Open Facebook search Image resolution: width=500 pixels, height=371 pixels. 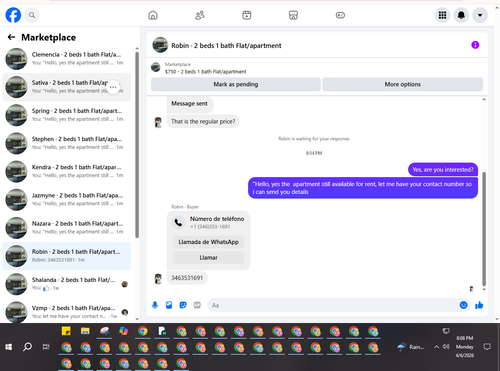point(32,15)
